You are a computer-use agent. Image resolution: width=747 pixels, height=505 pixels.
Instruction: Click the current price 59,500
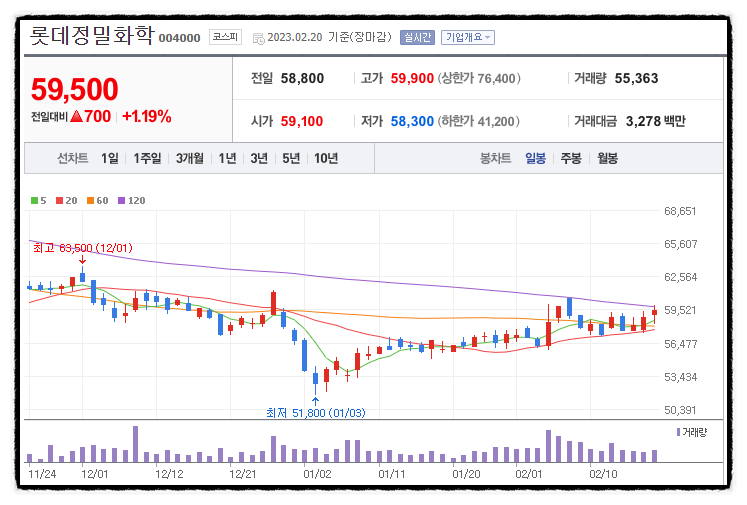click(x=75, y=89)
